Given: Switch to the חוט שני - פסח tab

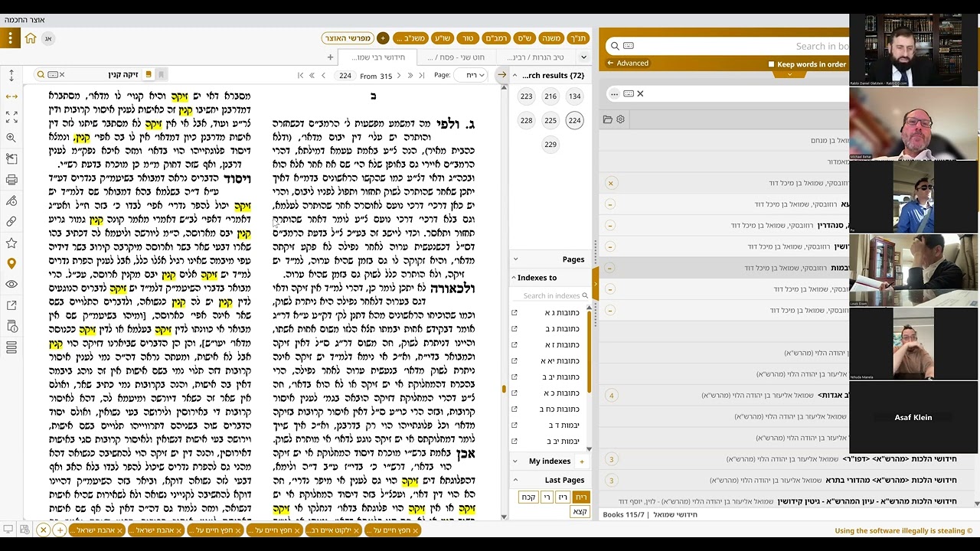Looking at the screenshot, I should (460, 57).
